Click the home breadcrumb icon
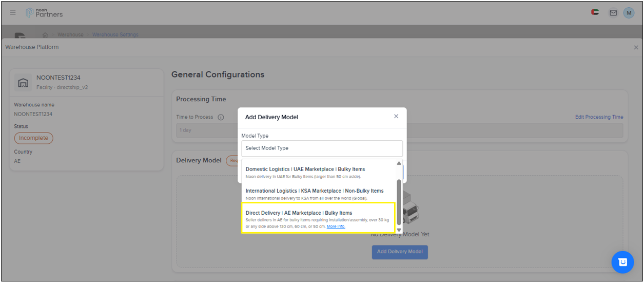Screen dimensions: 644x283 coord(45,35)
